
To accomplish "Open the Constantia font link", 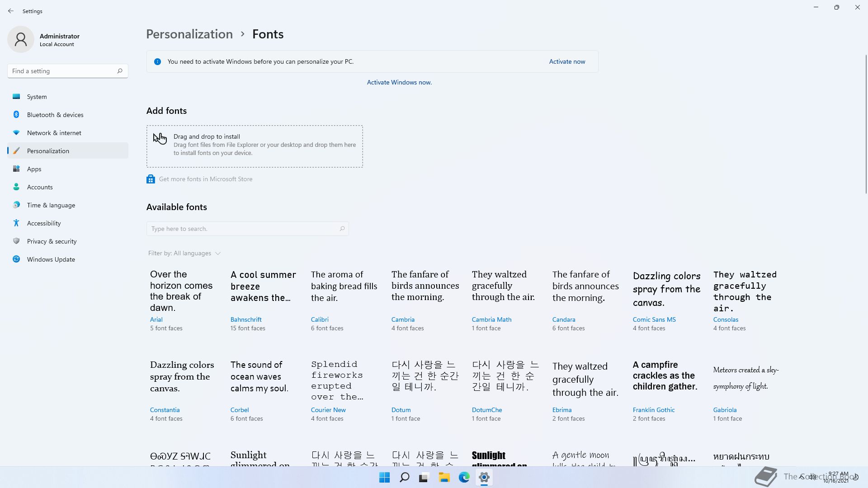I will [x=165, y=410].
